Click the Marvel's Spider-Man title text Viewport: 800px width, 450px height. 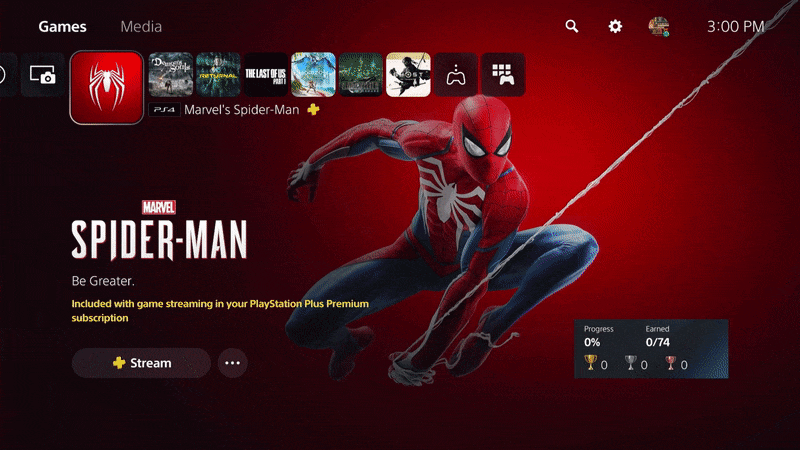point(242,110)
